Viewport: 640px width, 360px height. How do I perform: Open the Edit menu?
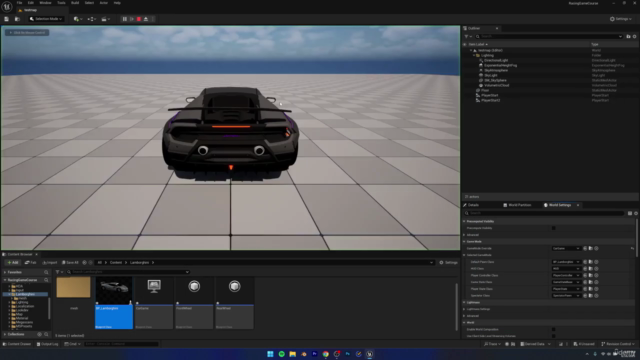tap(31, 3)
